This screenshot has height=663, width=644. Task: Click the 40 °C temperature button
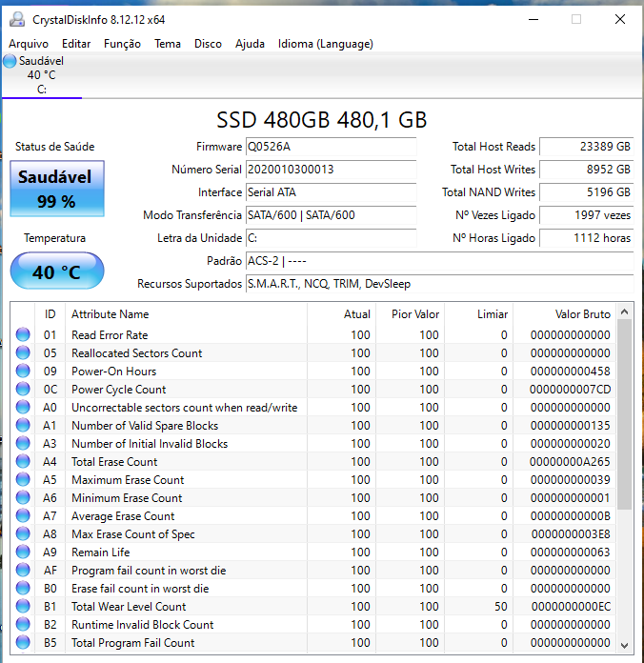[x=57, y=271]
